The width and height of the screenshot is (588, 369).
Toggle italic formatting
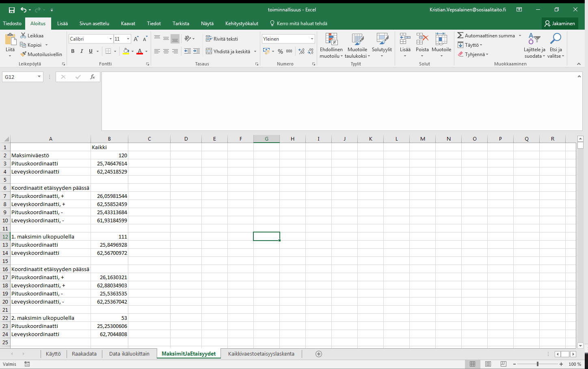coord(82,51)
